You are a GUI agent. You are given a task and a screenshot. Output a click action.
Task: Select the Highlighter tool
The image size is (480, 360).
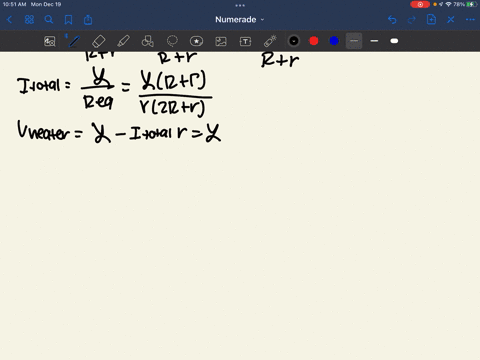click(123, 41)
